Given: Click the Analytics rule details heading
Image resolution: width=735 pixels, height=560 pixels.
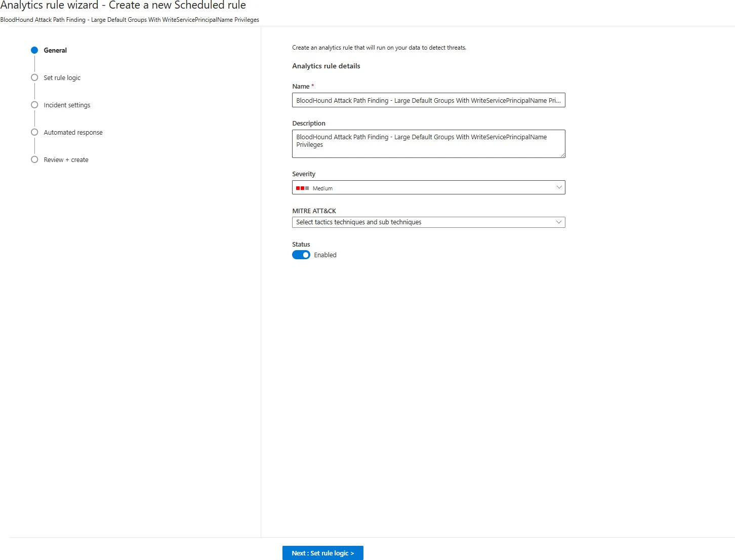Looking at the screenshot, I should pyautogui.click(x=326, y=66).
